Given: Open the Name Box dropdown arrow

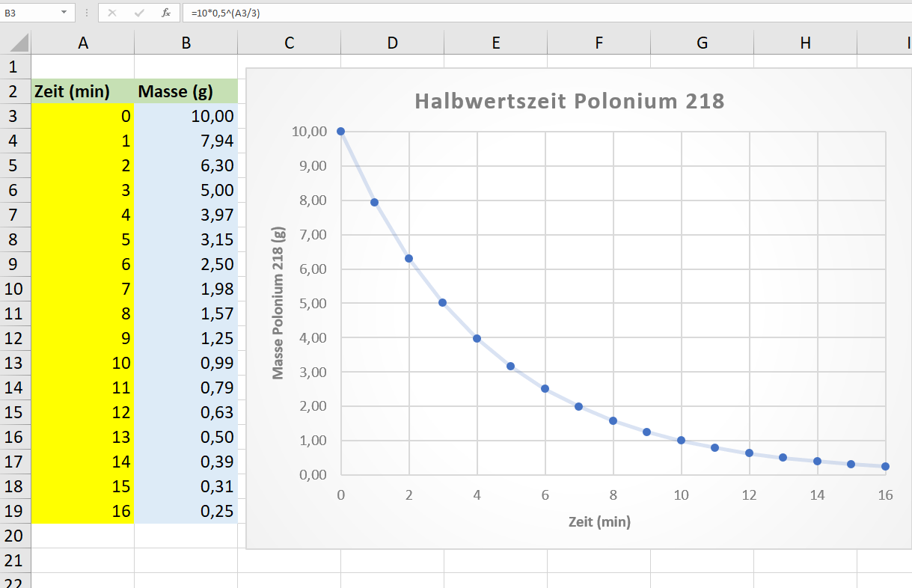Looking at the screenshot, I should [x=64, y=13].
